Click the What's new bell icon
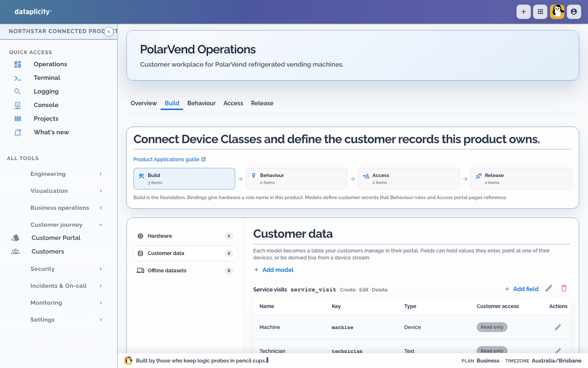The image size is (588, 368). [x=18, y=132]
